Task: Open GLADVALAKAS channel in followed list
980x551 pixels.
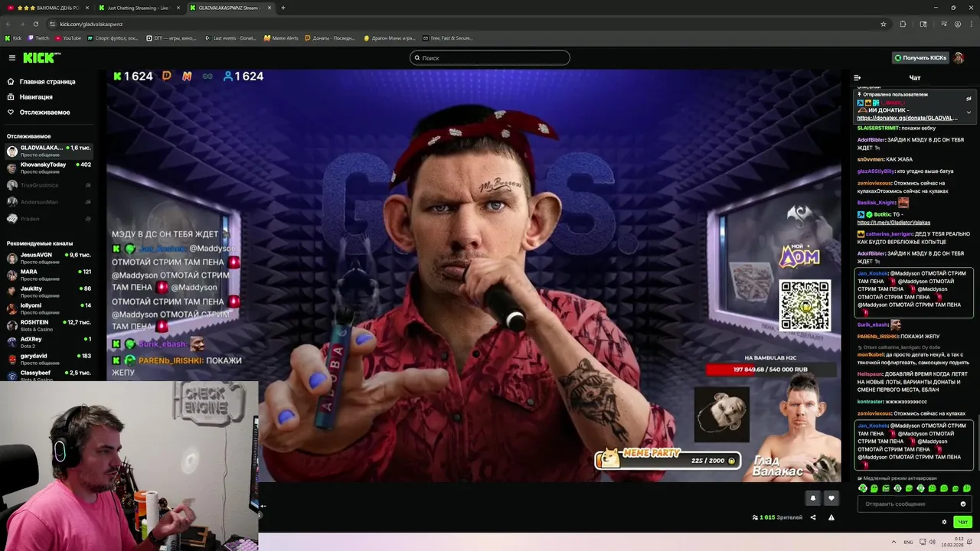Action: [x=49, y=151]
